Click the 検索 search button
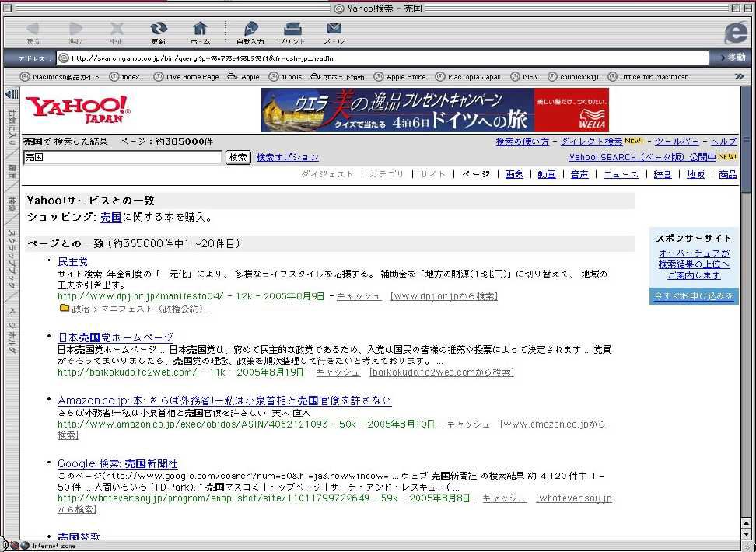Viewport: 756px width, 552px height. point(238,157)
